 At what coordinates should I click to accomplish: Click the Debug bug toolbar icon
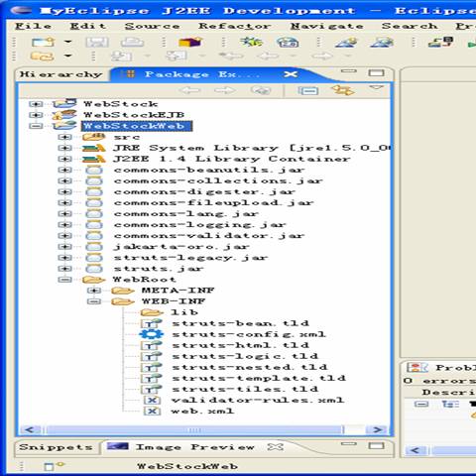tap(251, 42)
